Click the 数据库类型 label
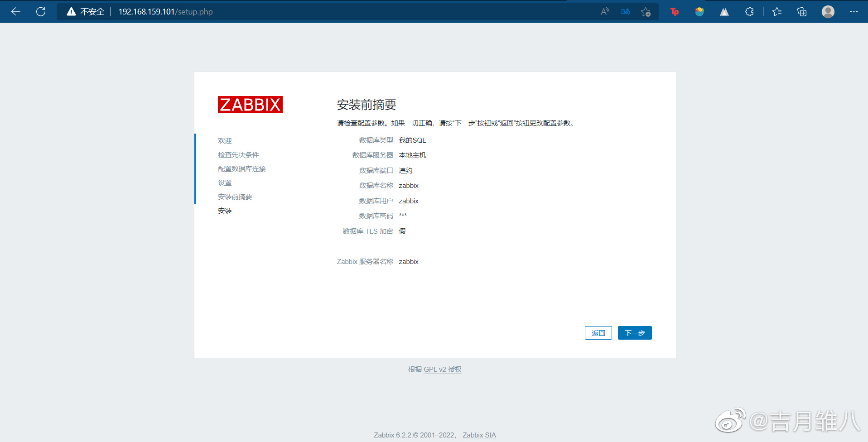Image resolution: width=868 pixels, height=442 pixels. tap(376, 140)
